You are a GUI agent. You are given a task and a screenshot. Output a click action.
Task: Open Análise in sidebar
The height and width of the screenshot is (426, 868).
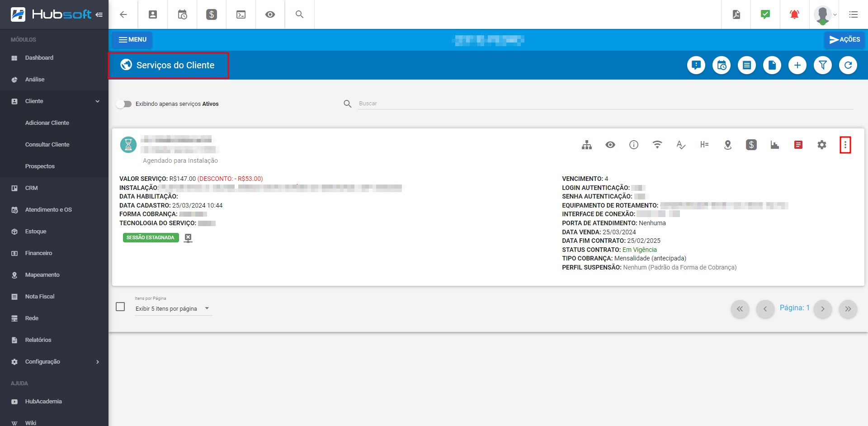(54, 80)
